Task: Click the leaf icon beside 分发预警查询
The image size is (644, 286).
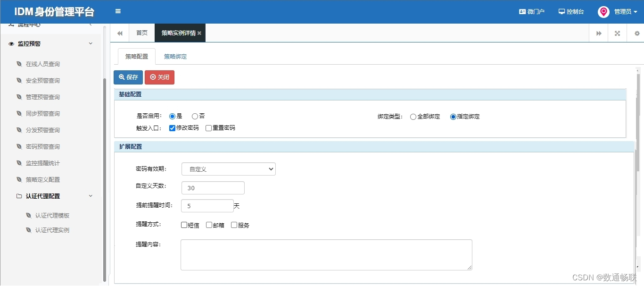Action: tap(19, 130)
